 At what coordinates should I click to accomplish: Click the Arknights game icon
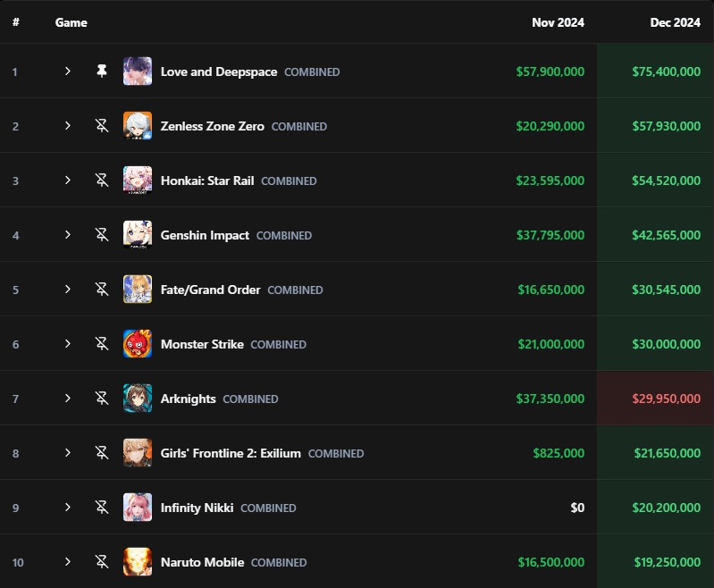138,398
